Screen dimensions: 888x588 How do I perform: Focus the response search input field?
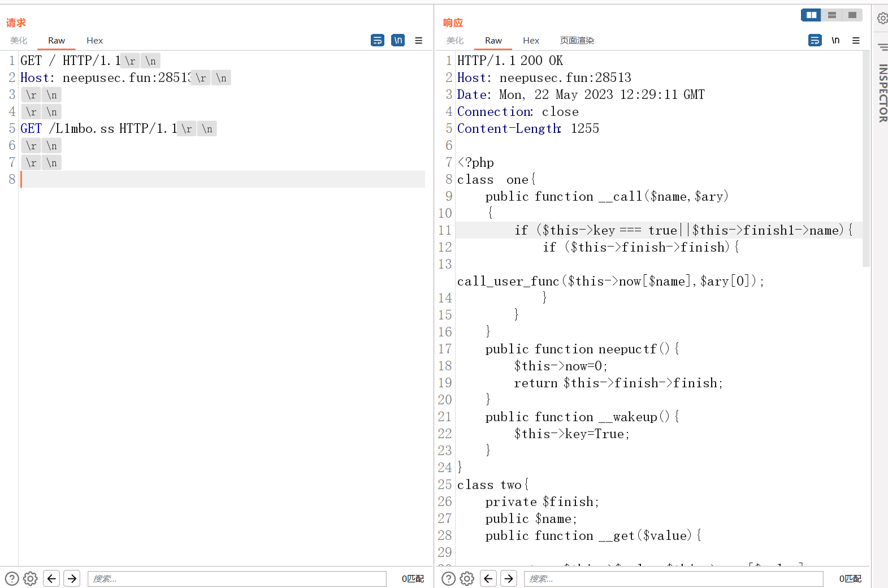point(673,578)
